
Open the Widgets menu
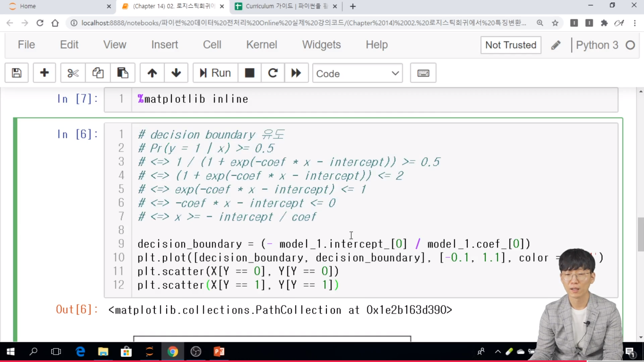point(321,45)
